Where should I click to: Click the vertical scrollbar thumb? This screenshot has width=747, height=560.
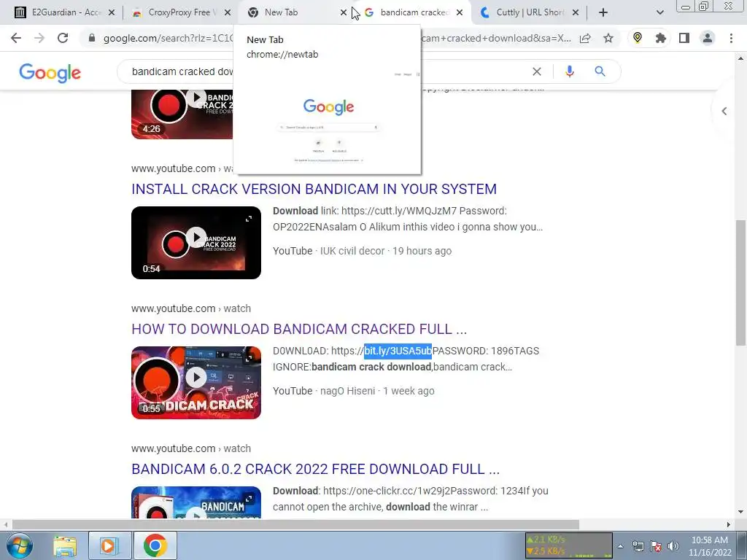pos(740,282)
